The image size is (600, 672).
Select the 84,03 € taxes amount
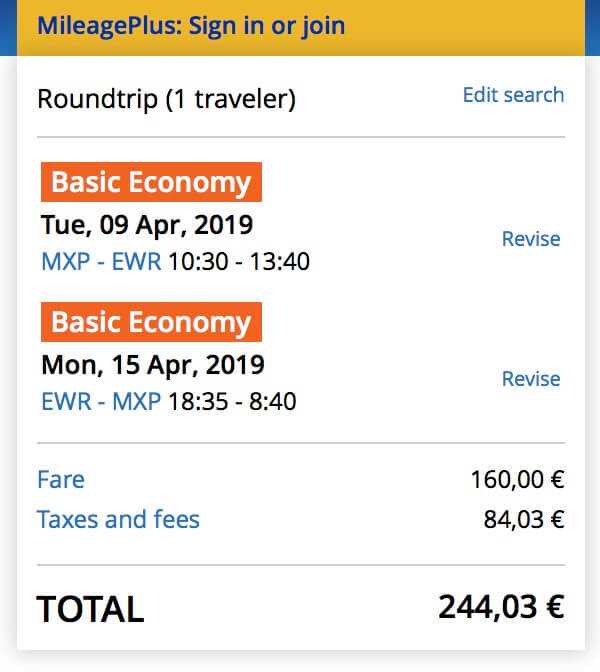pyautogui.click(x=524, y=519)
